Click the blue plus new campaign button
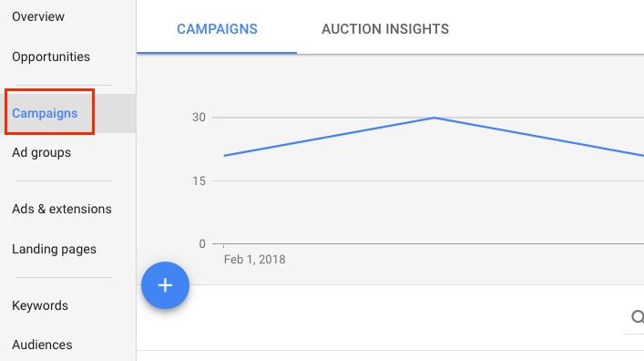644x361 pixels. (x=165, y=285)
